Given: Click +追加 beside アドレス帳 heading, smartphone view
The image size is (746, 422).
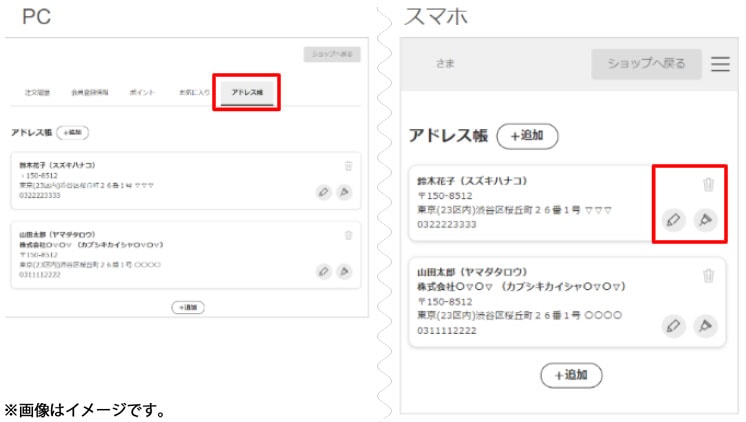Looking at the screenshot, I should click(x=527, y=136).
